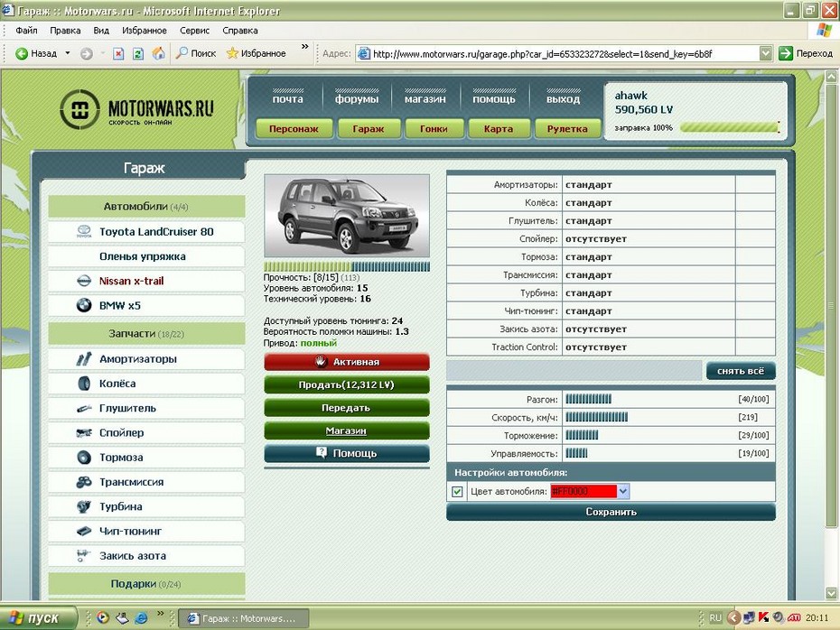Screen dimensions: 840x630
Task: Click the wheel icon next to Колёса
Action: coord(84,384)
